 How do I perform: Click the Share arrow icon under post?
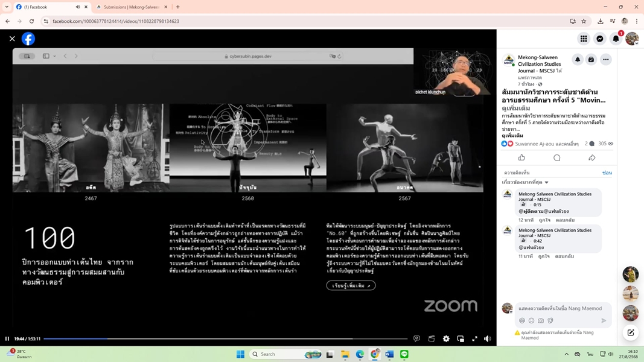(591, 158)
